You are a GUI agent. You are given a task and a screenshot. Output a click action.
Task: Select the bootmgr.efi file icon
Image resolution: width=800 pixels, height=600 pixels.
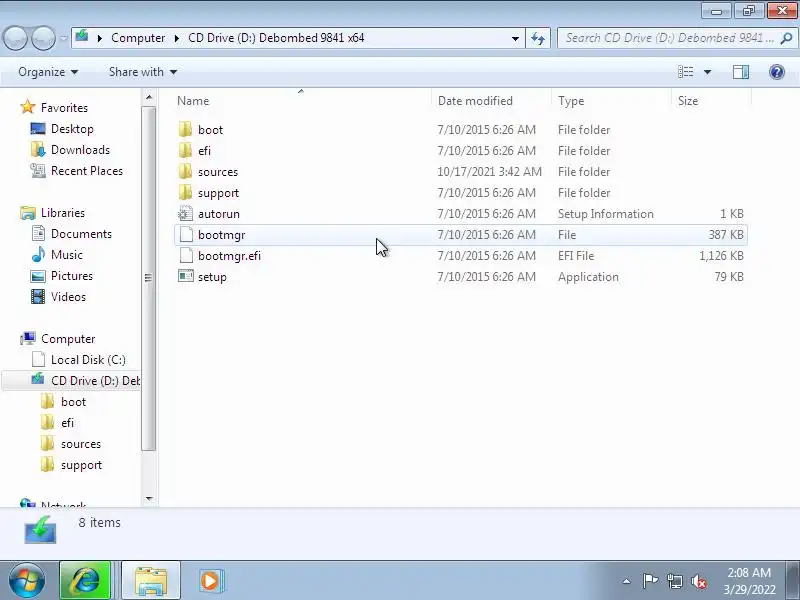point(187,256)
